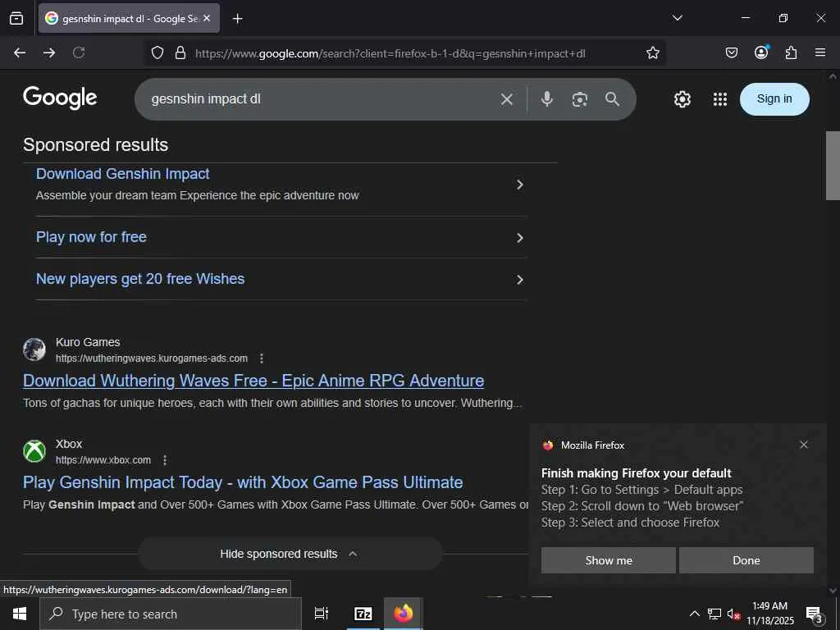Open a new tab with plus button

click(x=237, y=19)
